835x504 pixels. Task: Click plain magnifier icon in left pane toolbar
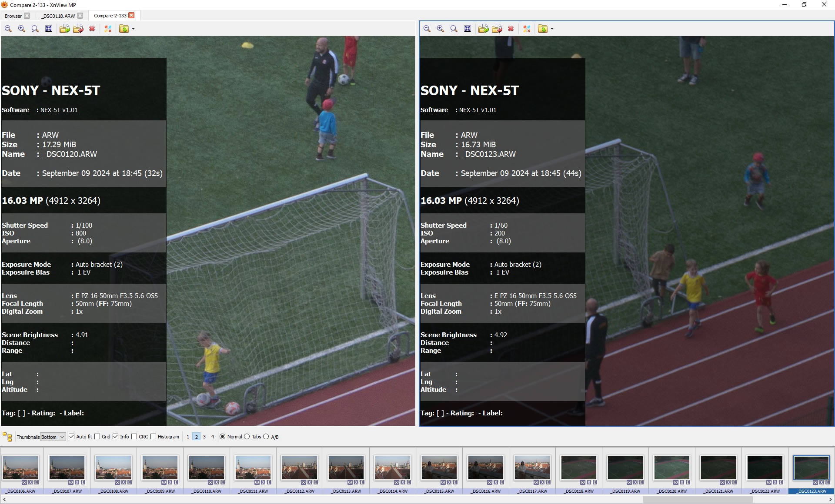click(x=35, y=29)
